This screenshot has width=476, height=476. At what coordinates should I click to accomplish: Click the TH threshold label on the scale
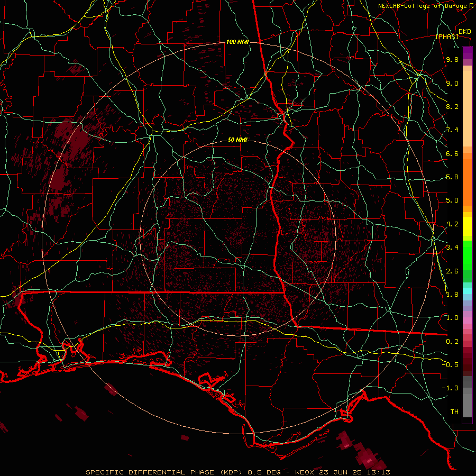click(454, 411)
